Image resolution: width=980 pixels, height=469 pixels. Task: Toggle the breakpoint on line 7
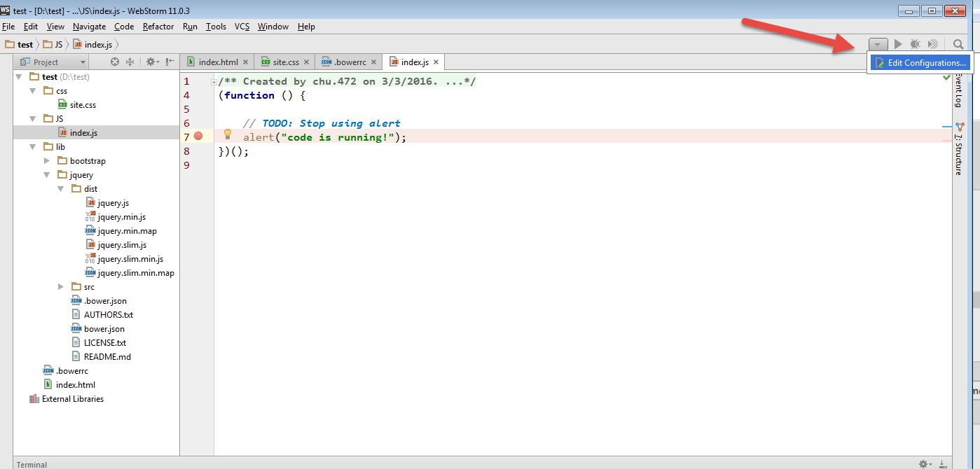(198, 136)
